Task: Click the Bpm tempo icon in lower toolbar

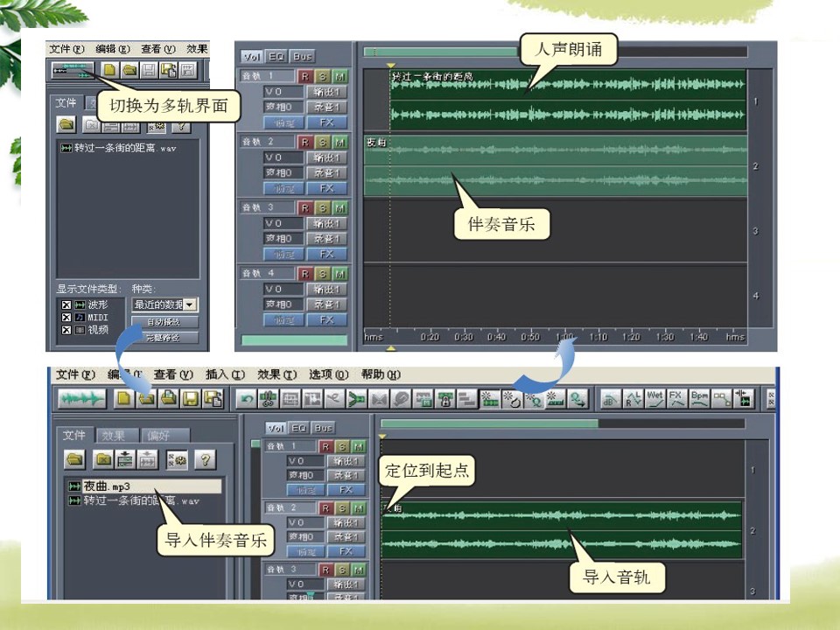Action: tap(700, 399)
